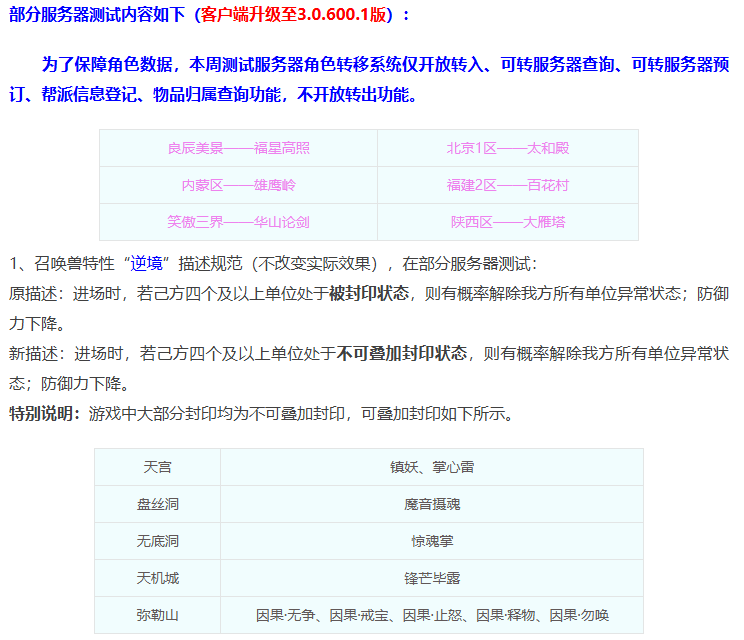
Task: Click the bold "被封印状态" text
Action: [x=369, y=294]
